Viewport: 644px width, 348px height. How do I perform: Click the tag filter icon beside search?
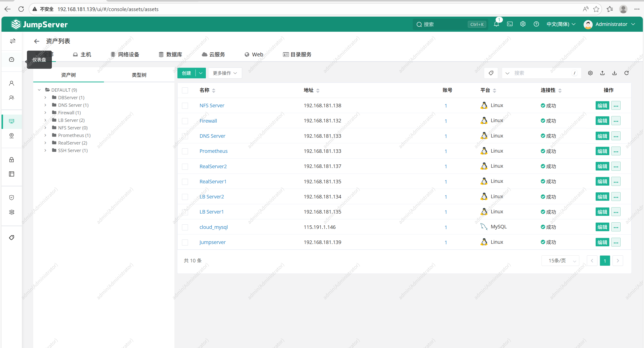point(491,73)
